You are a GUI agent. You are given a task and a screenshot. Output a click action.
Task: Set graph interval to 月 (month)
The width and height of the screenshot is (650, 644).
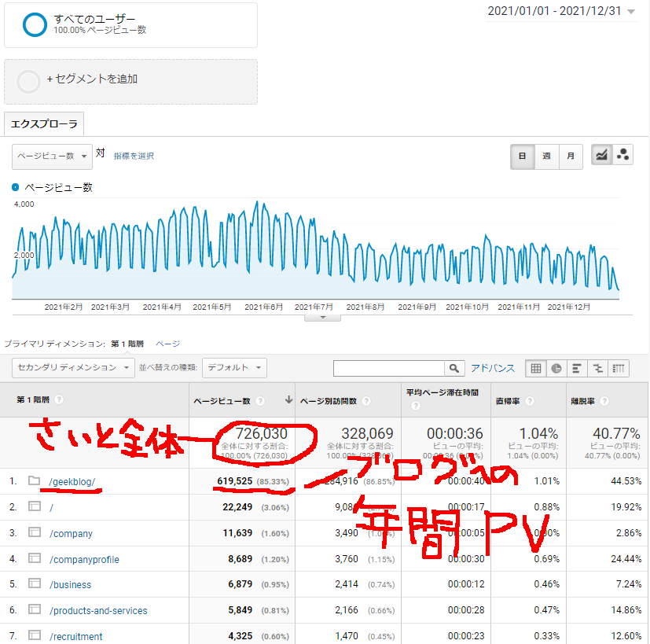(570, 156)
